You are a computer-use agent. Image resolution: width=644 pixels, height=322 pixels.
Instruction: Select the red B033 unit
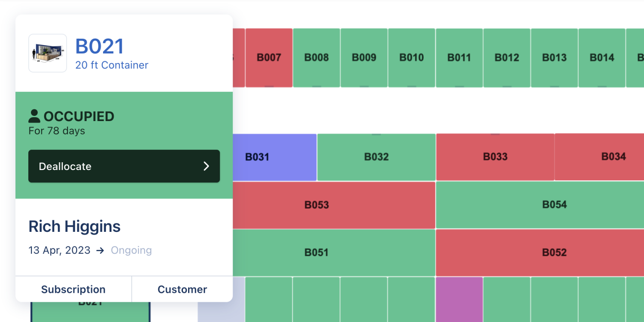click(495, 157)
